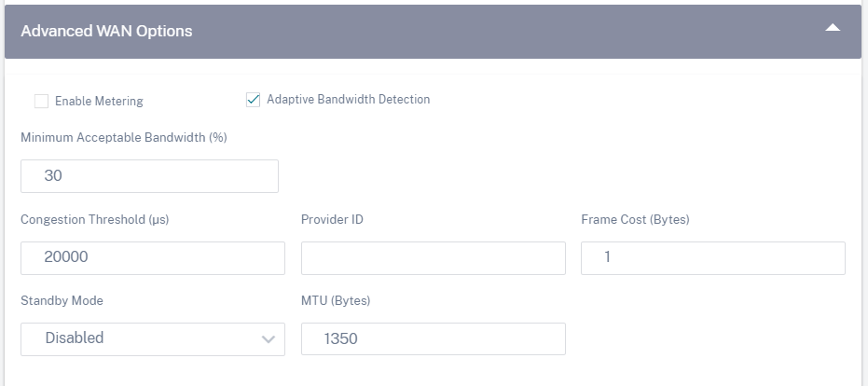
Task: Focus the Minimum Acceptable Bandwidth field showing 30
Action: 149,176
